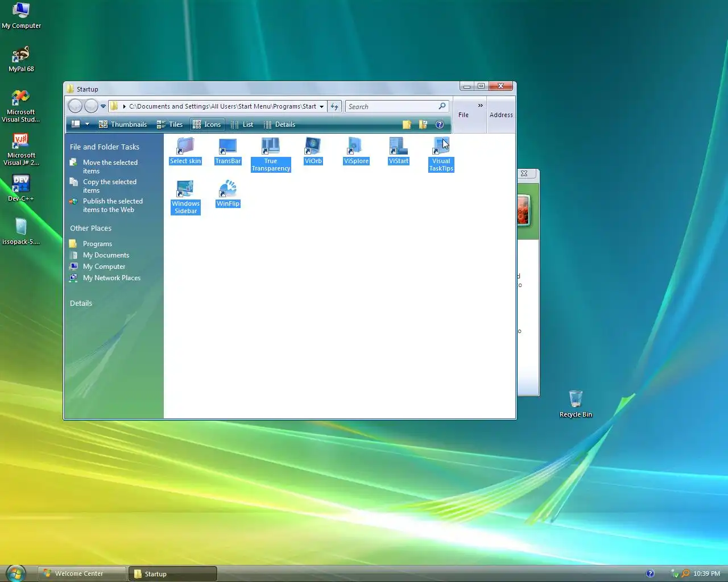This screenshot has width=728, height=582.
Task: Click the search icon in system tray
Action: (x=685, y=573)
